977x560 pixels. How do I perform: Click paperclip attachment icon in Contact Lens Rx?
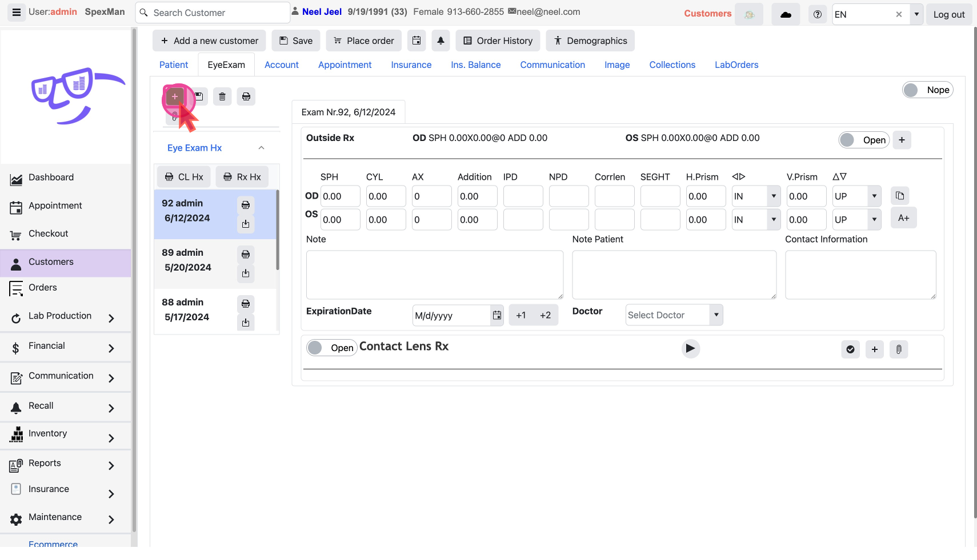coord(899,349)
